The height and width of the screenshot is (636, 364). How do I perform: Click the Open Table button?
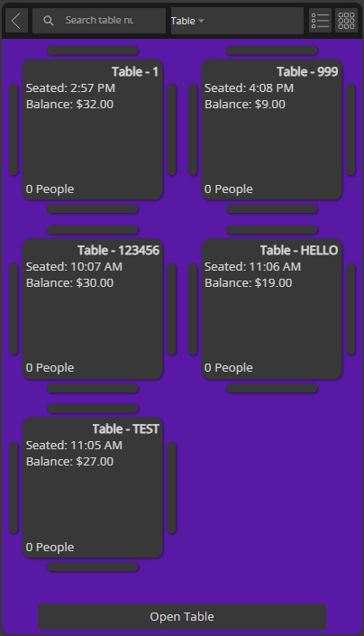tap(182, 616)
